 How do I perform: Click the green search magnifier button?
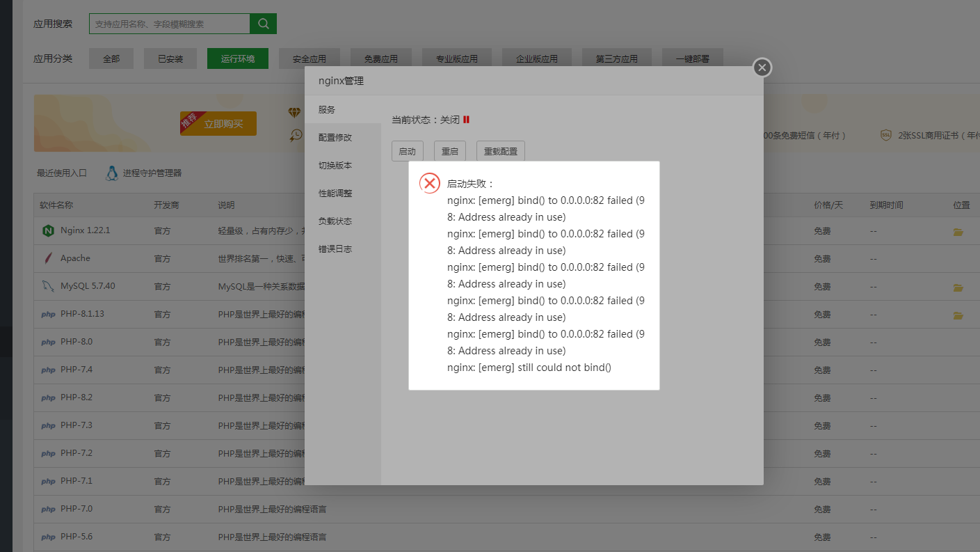pos(263,24)
